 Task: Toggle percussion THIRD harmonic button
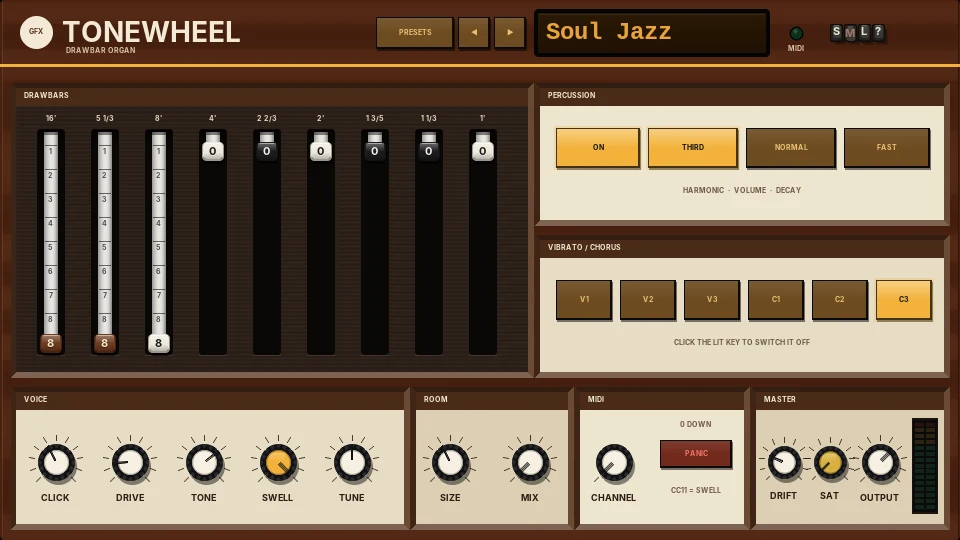click(692, 148)
